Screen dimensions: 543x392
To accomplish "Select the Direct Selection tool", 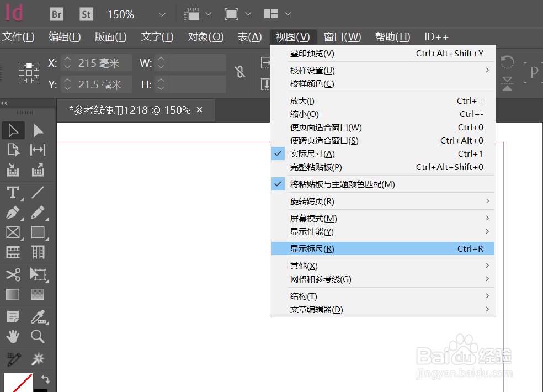I will pyautogui.click(x=38, y=131).
